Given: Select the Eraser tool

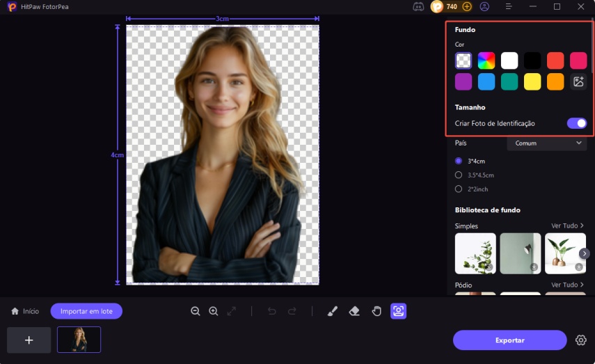Looking at the screenshot, I should click(354, 311).
